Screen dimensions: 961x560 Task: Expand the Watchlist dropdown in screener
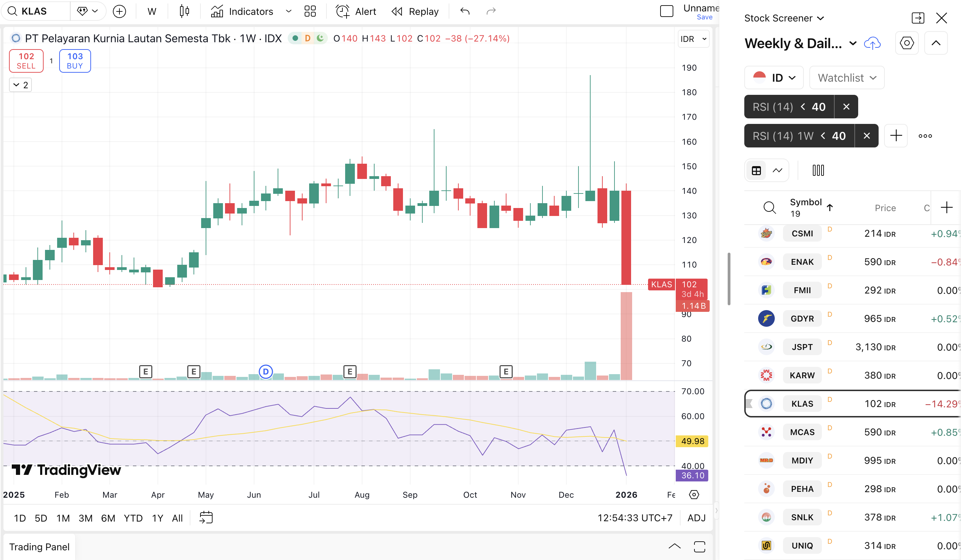[847, 78]
